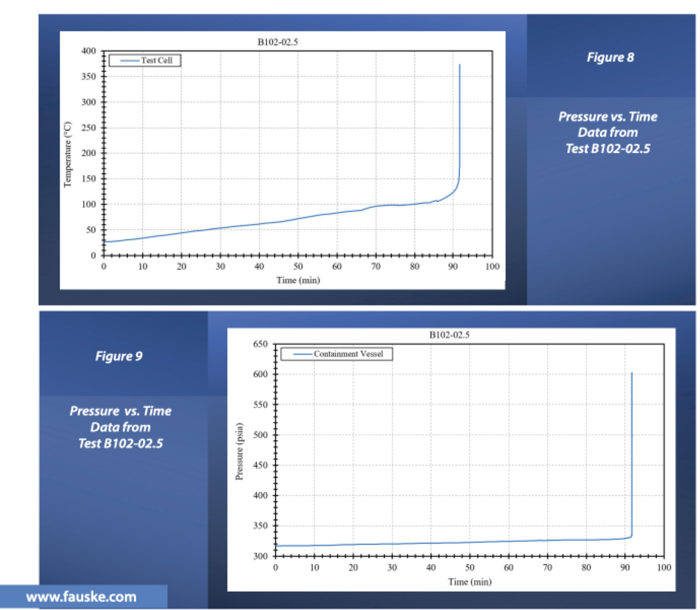Click the 'Test Cell' legend entry

(145, 60)
